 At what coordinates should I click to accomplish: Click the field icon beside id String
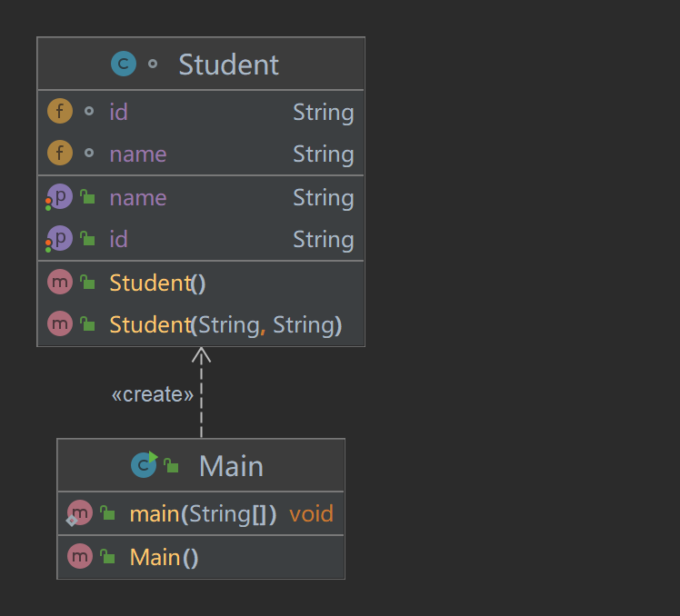[x=59, y=112]
